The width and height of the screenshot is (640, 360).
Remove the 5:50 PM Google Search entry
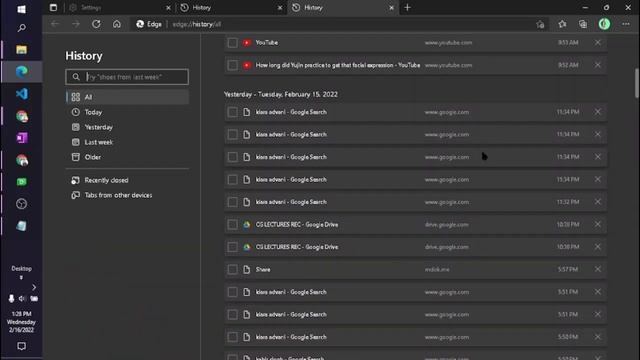point(598,337)
